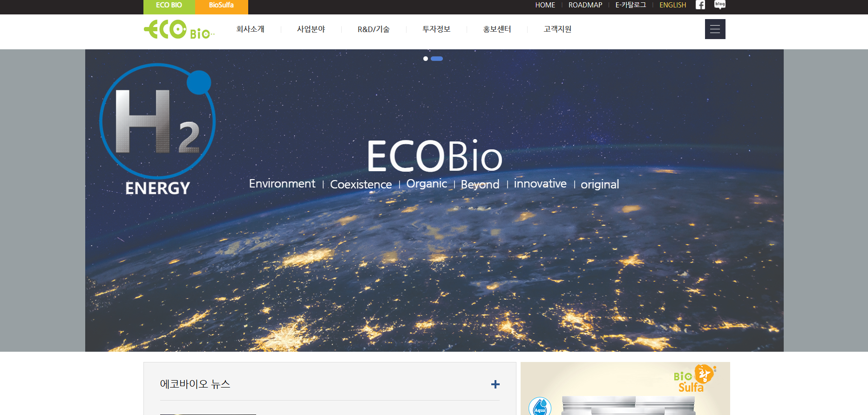The image size is (868, 415).
Task: Click the 에코바이오 뉴스 heading
Action: click(x=195, y=384)
